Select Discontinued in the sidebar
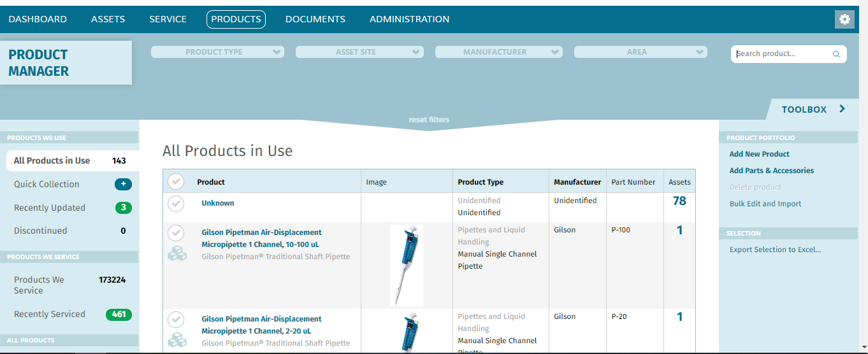The width and height of the screenshot is (868, 354). click(x=40, y=230)
